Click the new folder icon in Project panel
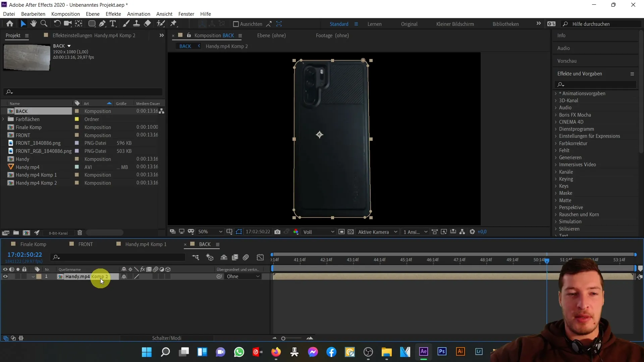644x362 pixels. (16, 233)
